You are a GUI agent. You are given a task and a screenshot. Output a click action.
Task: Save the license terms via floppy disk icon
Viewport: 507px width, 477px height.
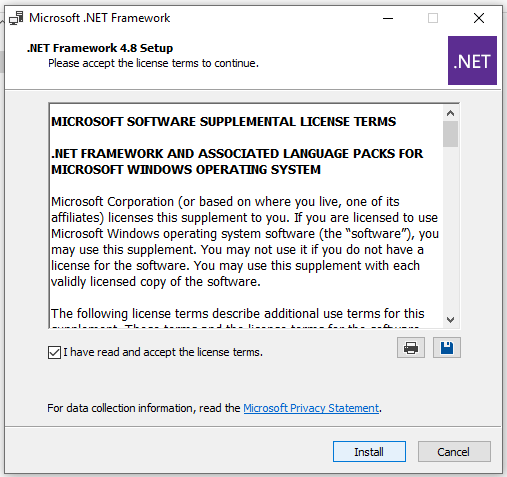pyautogui.click(x=447, y=348)
